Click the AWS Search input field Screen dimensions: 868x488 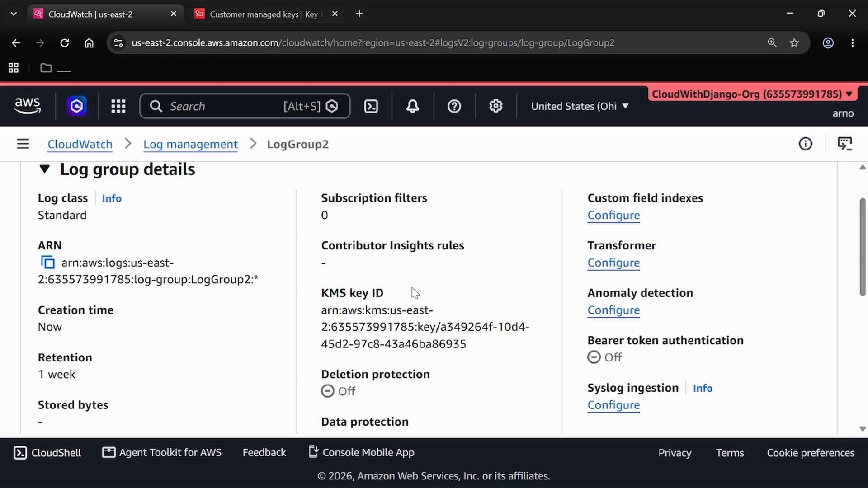pos(245,106)
